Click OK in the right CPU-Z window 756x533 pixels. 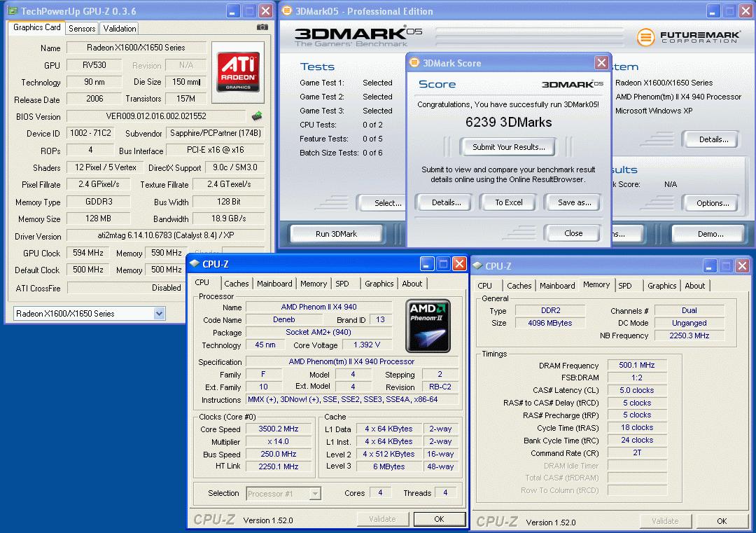pos(722,521)
